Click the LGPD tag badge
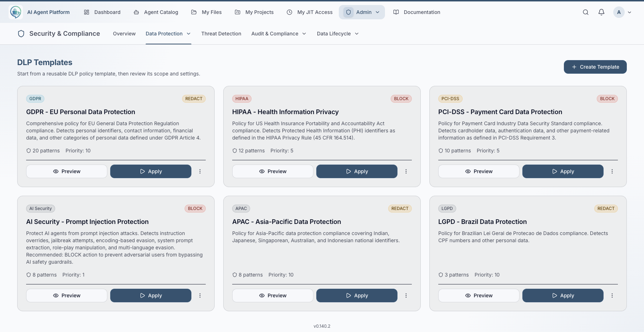Screen dimensions: 644x332 (x=447, y=209)
